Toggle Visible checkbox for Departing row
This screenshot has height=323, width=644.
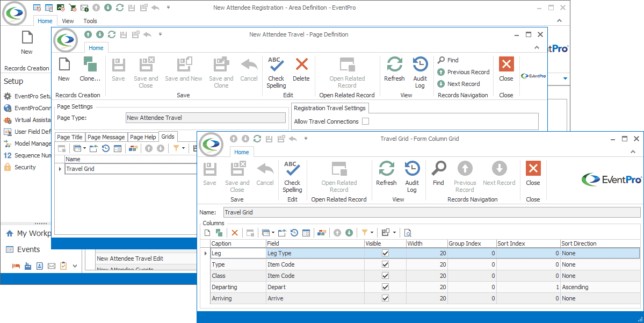(x=385, y=287)
